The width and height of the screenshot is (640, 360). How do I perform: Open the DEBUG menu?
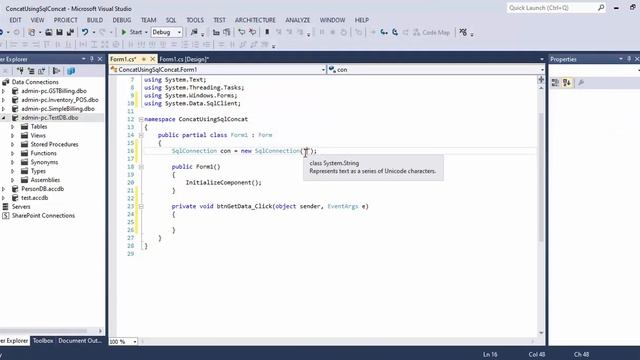click(122, 20)
